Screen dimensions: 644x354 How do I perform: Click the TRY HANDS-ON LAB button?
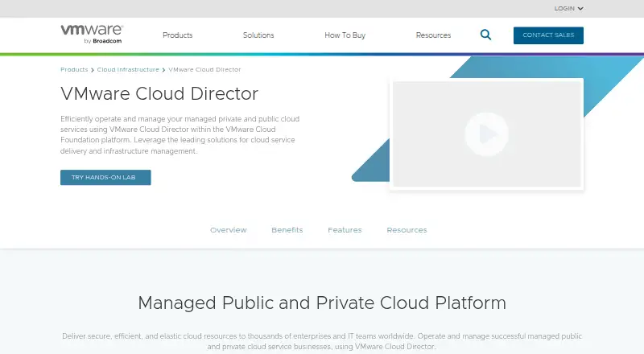(x=105, y=178)
